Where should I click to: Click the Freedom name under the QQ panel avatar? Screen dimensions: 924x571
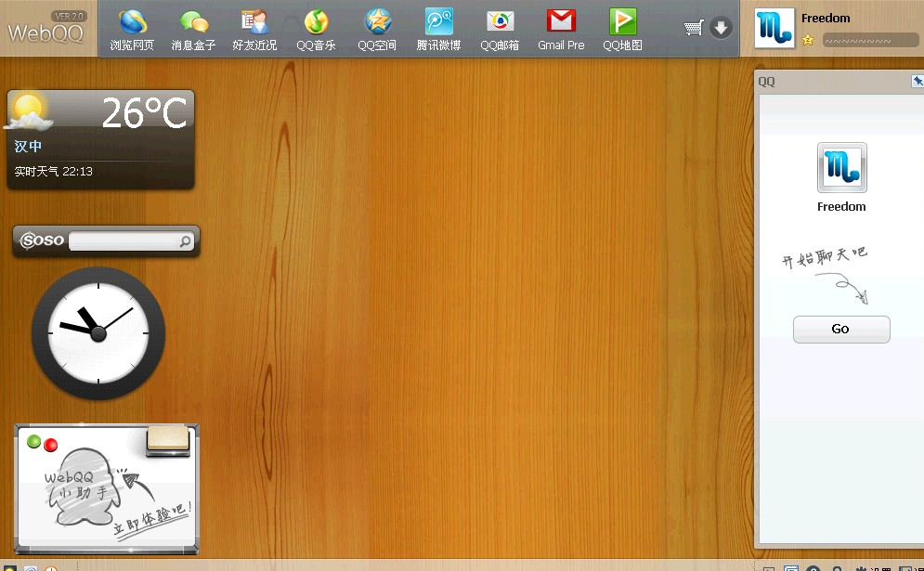pos(841,207)
